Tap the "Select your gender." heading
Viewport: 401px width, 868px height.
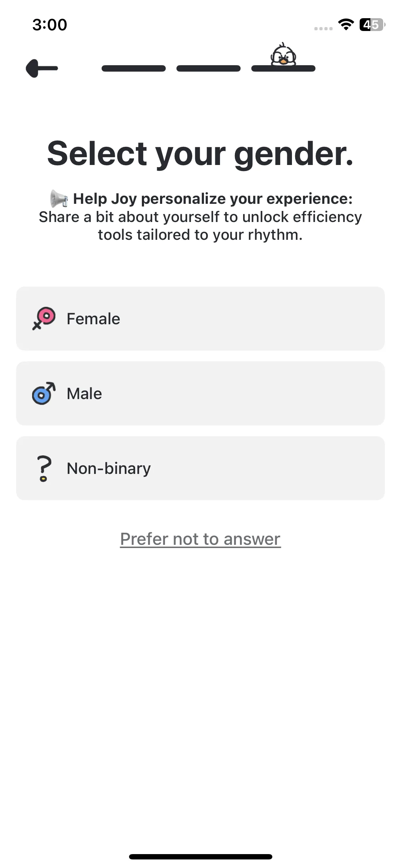200,153
